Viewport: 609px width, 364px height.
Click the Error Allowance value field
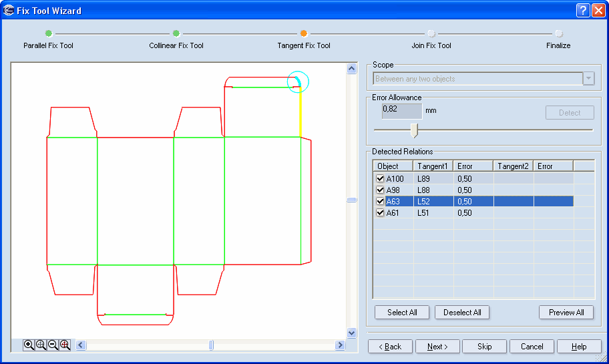(x=402, y=110)
